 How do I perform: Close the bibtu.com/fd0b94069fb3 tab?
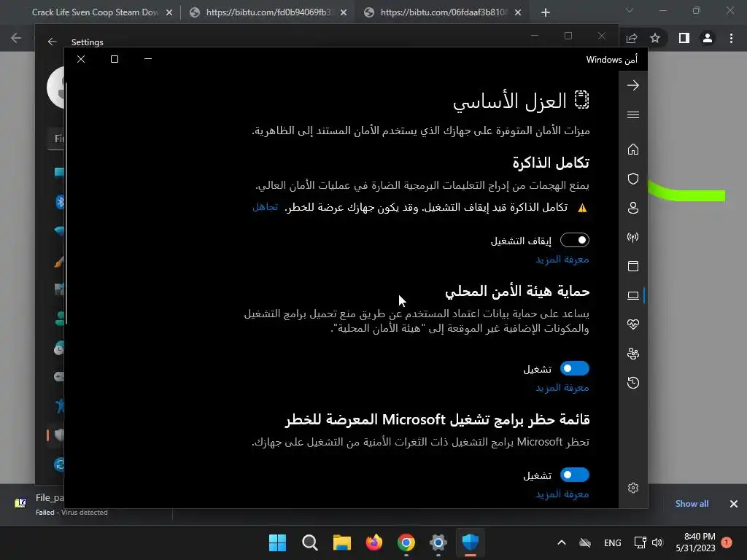tap(344, 13)
